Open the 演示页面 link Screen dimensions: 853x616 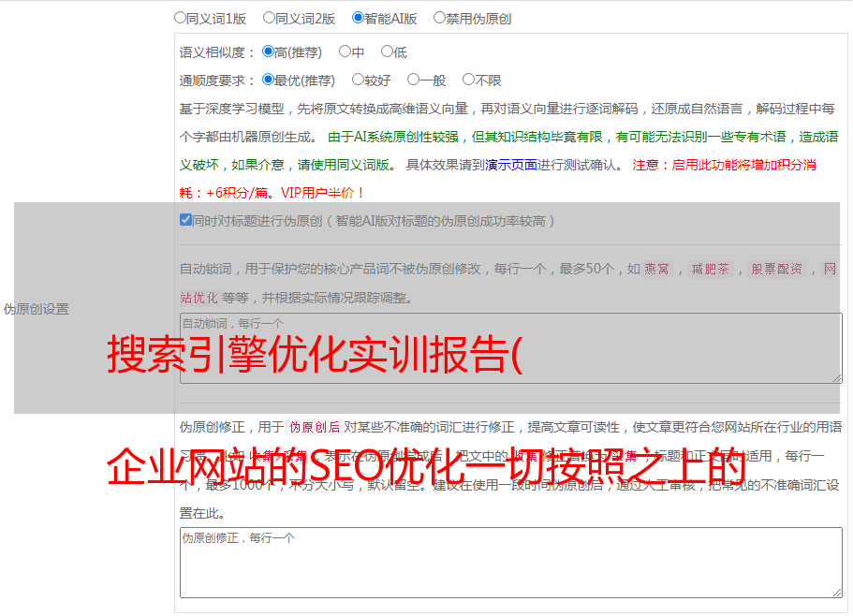(x=510, y=165)
